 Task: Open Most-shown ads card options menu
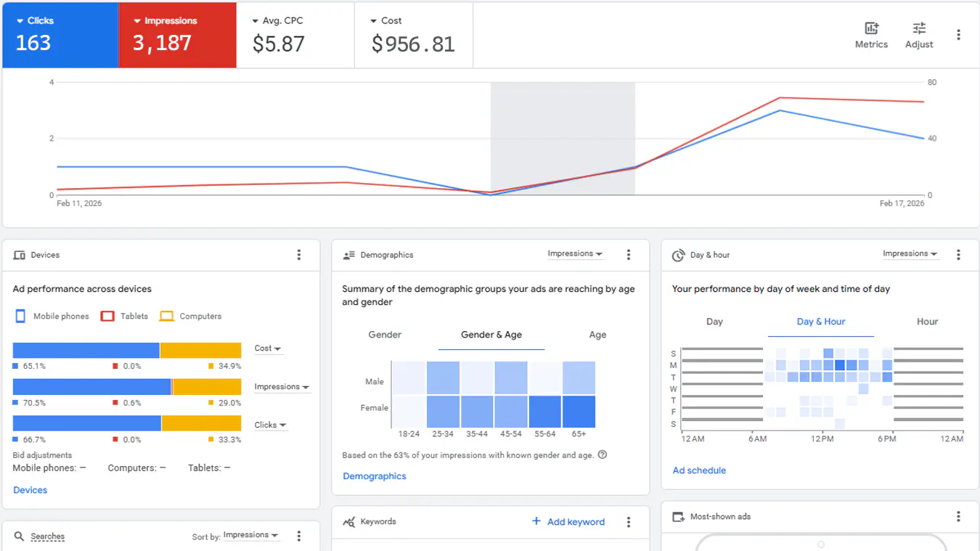pyautogui.click(x=958, y=517)
